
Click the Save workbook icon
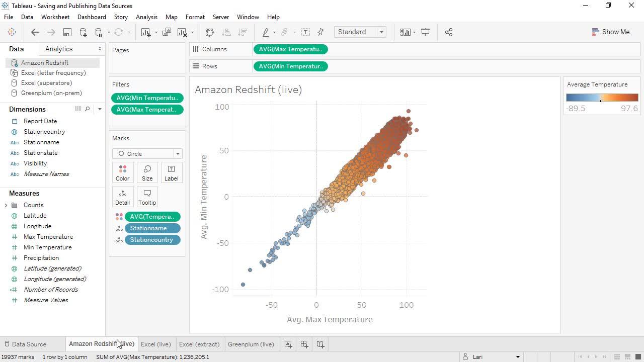67,32
